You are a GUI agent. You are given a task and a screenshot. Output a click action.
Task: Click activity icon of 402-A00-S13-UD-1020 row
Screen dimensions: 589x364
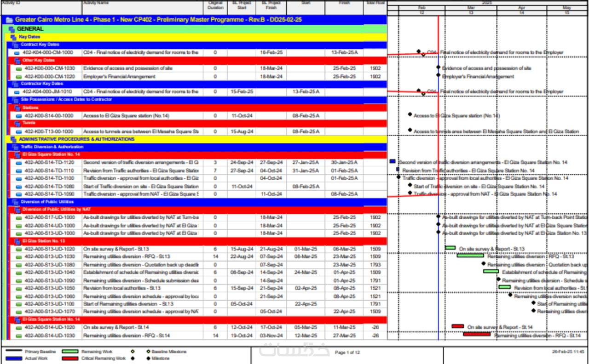tap(19, 249)
